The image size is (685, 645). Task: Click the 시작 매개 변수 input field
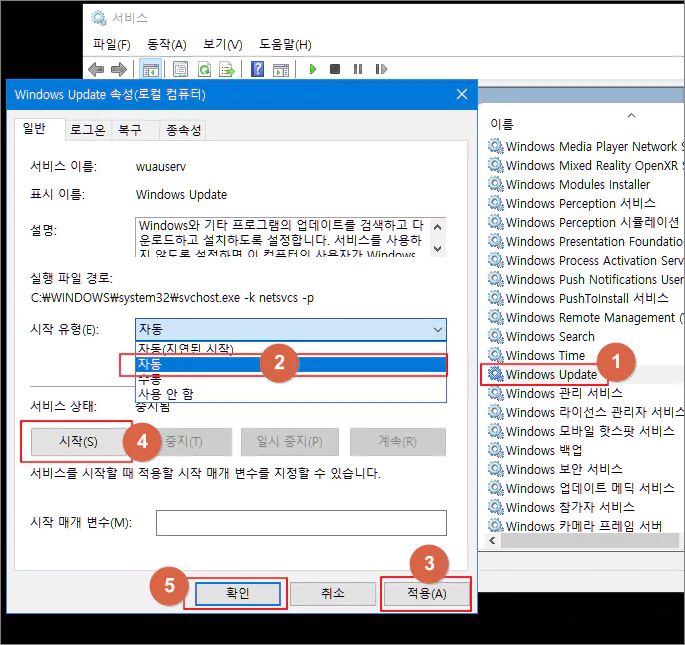point(301,523)
